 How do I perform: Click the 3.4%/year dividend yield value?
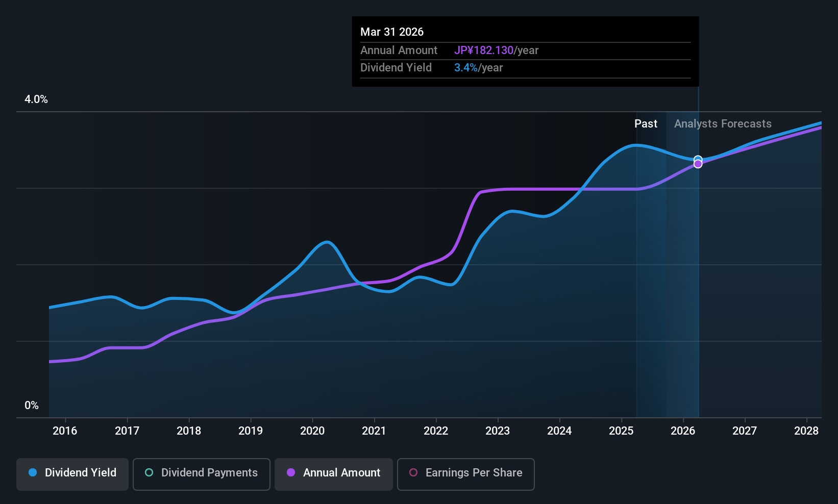click(x=478, y=68)
